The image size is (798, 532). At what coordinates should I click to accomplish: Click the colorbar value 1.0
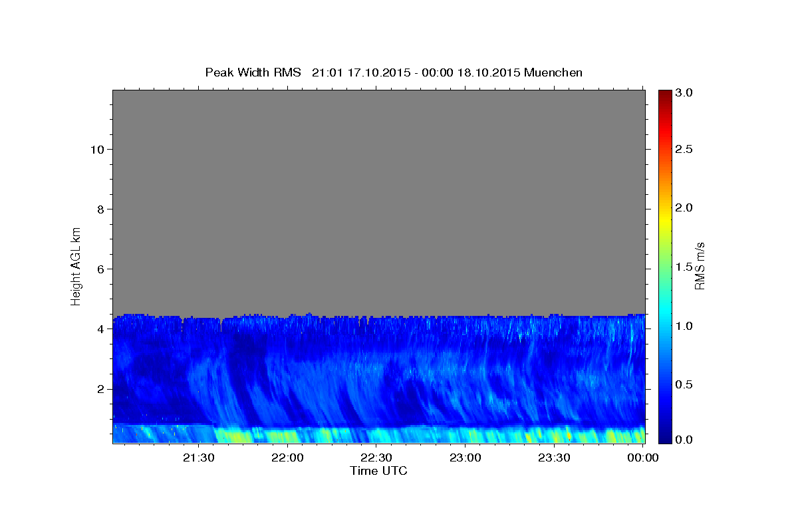[684, 326]
